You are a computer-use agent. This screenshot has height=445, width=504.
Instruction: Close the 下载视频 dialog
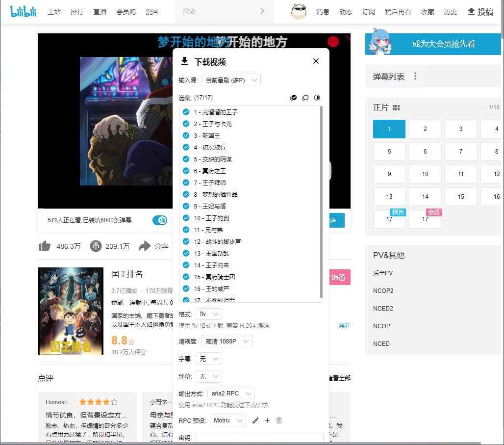(x=316, y=61)
